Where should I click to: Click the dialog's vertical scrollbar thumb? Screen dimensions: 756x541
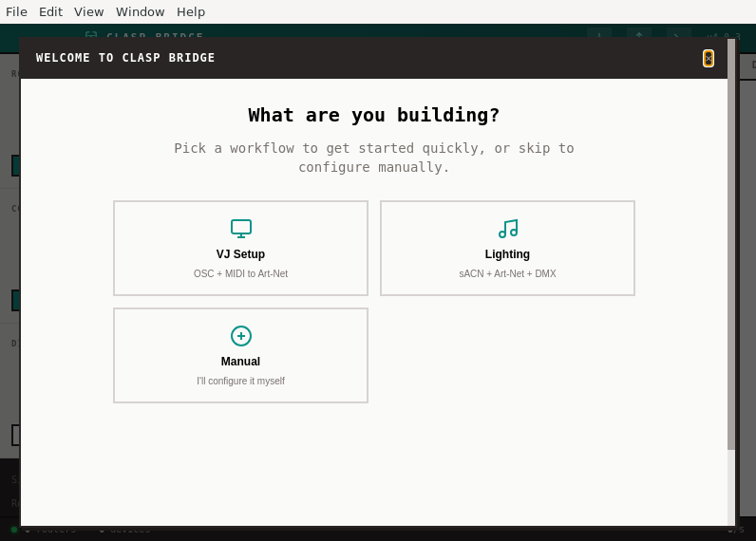731,245
